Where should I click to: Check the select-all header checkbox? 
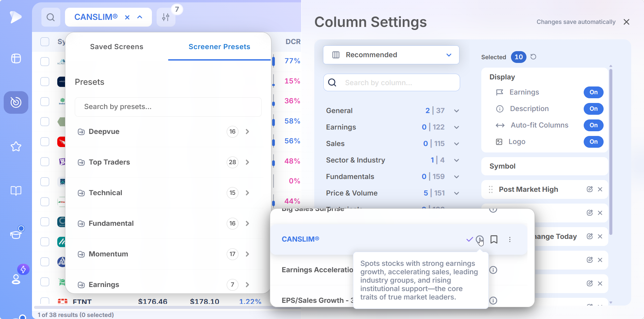45,42
